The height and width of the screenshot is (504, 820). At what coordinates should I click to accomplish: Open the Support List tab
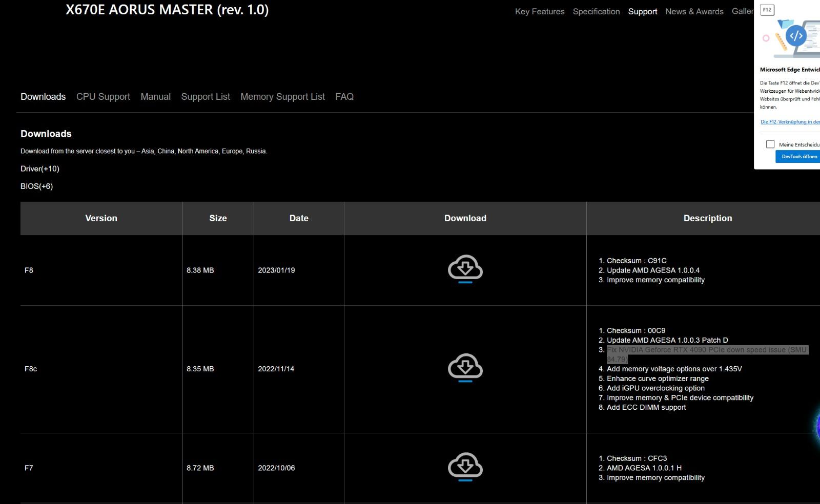tap(206, 96)
